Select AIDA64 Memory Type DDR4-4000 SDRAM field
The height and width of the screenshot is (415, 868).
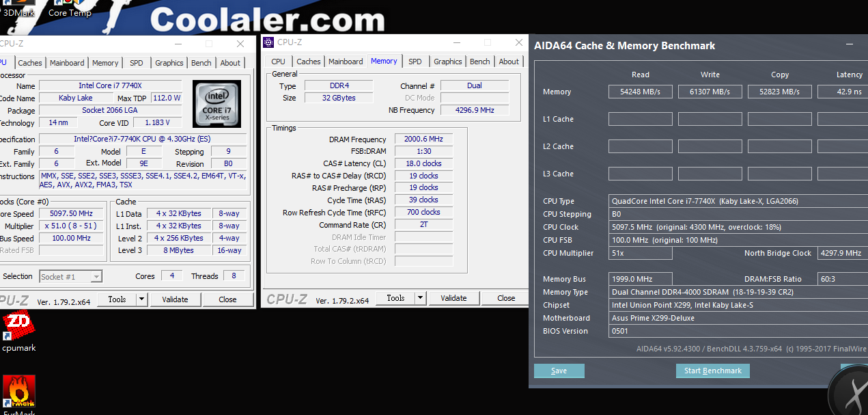pos(738,292)
